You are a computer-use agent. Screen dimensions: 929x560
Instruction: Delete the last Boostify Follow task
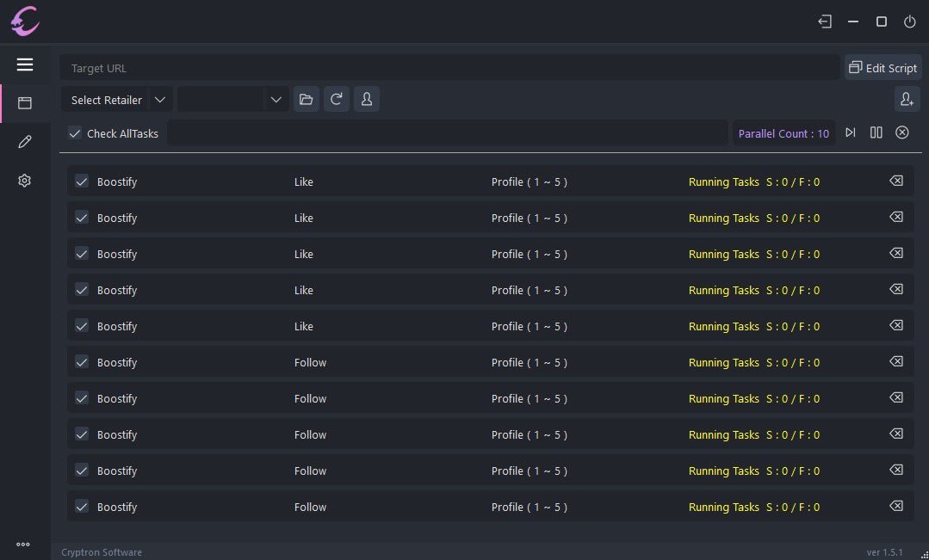pos(896,506)
